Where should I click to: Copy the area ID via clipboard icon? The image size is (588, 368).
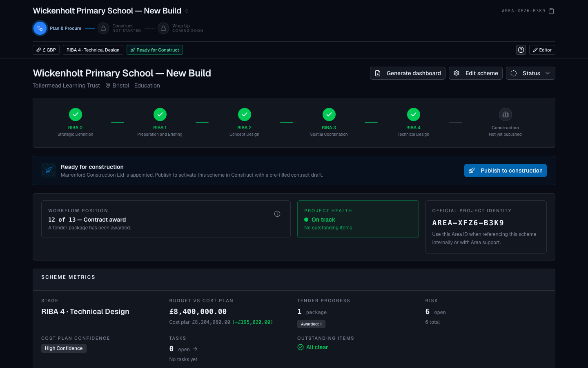551,11
